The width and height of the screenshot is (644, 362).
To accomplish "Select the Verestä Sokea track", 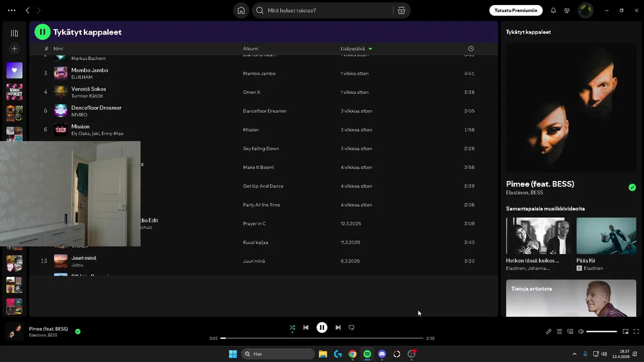I will [x=89, y=89].
